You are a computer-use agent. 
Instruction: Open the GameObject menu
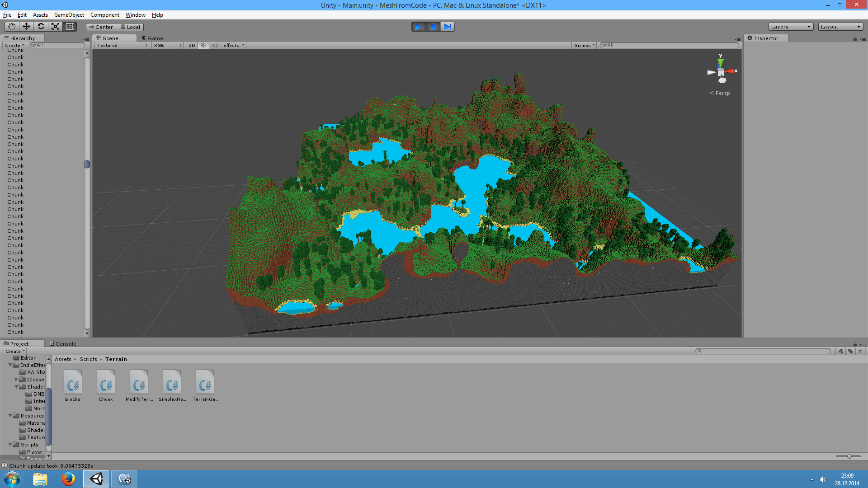pyautogui.click(x=69, y=15)
